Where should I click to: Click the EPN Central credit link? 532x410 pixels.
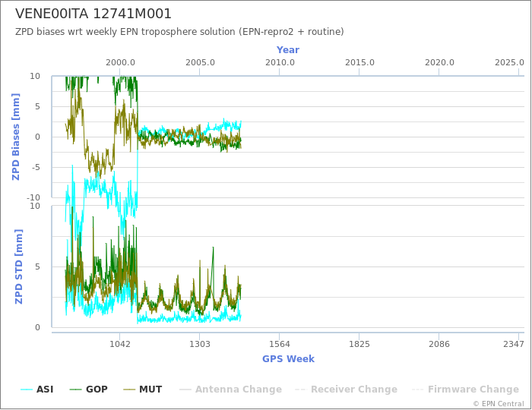[499, 404]
